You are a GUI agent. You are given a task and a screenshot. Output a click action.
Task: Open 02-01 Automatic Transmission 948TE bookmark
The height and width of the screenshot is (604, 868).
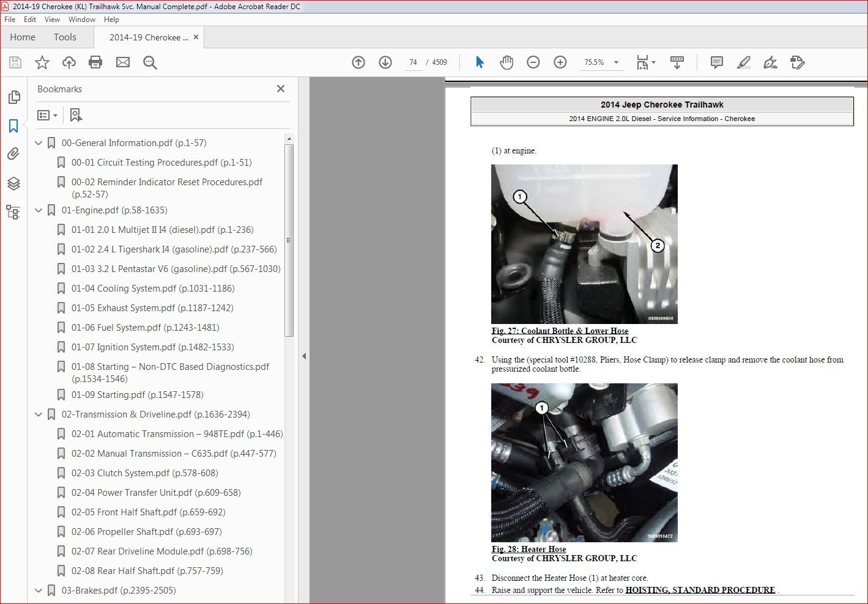pos(177,434)
